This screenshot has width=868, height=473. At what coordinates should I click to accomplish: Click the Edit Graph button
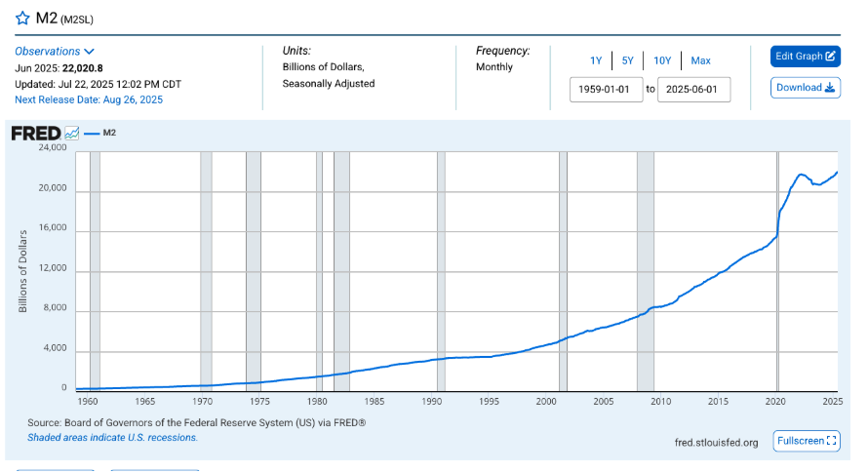pyautogui.click(x=805, y=56)
